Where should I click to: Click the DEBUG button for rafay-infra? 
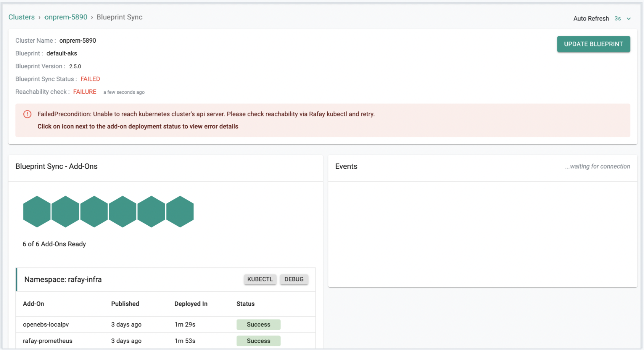[x=294, y=279]
